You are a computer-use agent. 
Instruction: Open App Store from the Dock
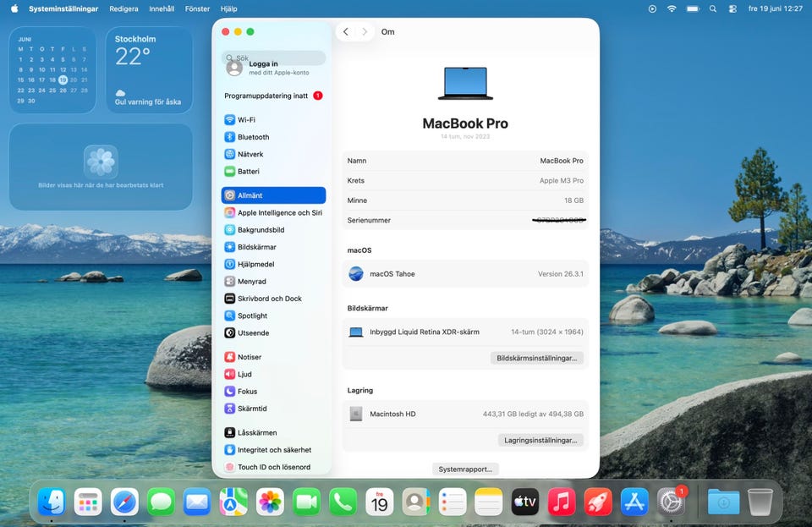click(x=634, y=502)
